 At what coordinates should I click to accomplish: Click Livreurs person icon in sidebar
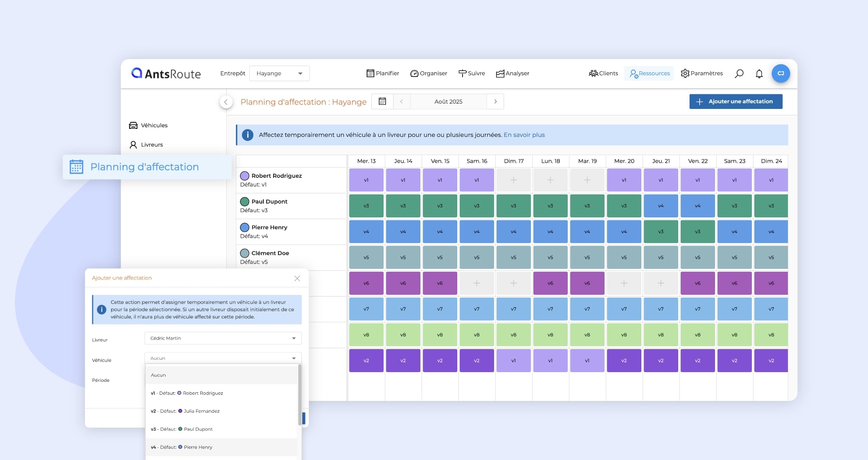pyautogui.click(x=133, y=145)
